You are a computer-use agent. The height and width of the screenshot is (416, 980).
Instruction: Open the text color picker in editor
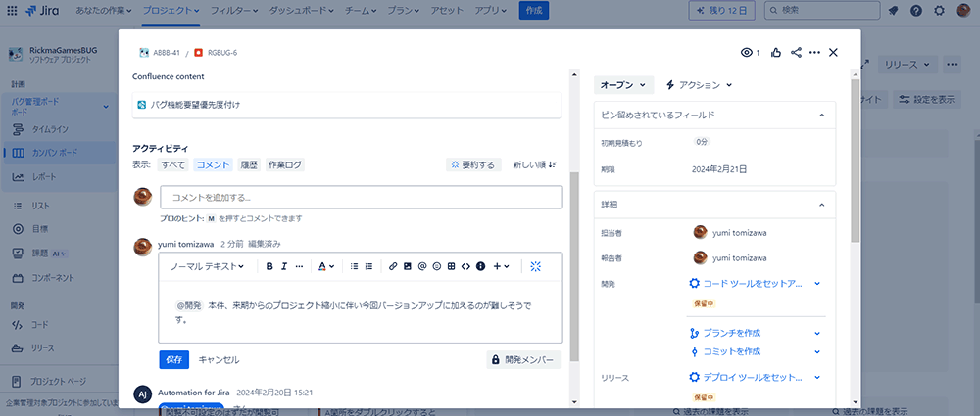(325, 266)
